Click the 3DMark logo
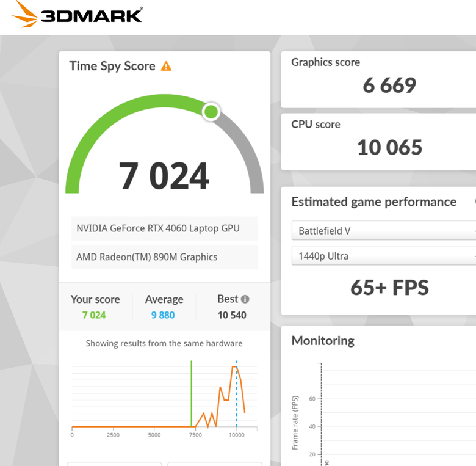The image size is (476, 466). click(x=77, y=14)
